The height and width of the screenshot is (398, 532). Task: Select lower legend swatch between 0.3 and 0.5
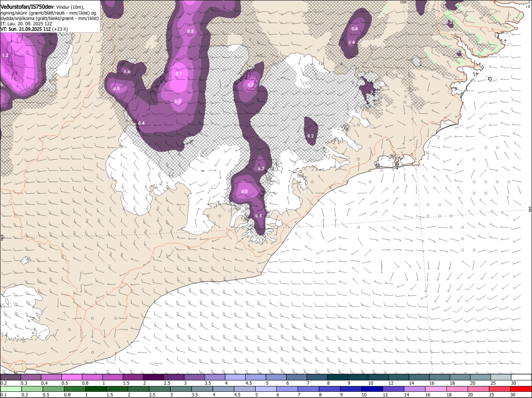pyautogui.click(x=32, y=389)
